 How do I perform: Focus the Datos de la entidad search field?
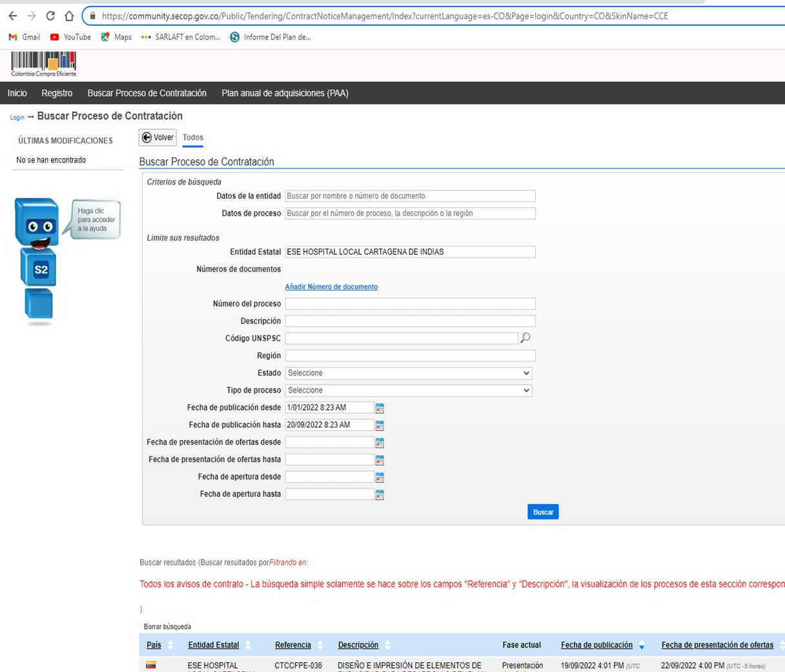[410, 196]
